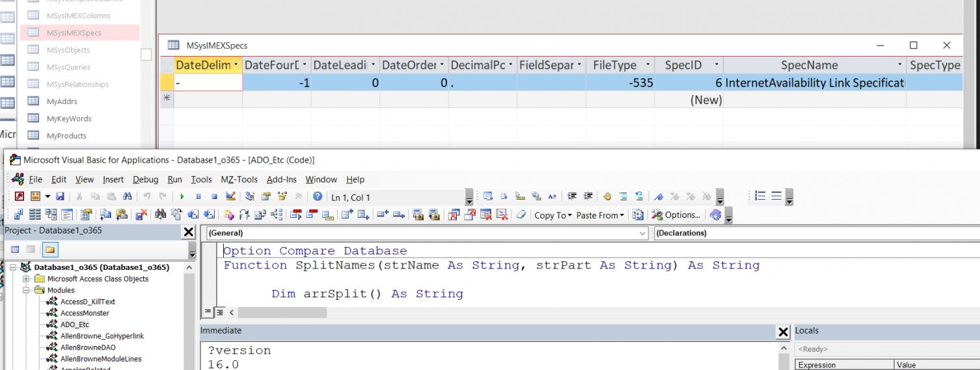
Task: Switch to Procedure View button
Action: pyautogui.click(x=208, y=313)
